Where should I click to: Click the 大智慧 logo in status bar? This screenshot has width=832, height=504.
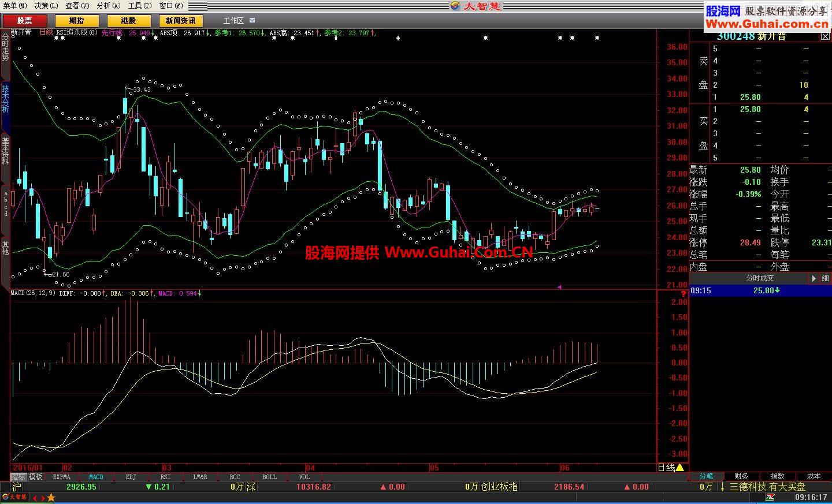coord(14,497)
